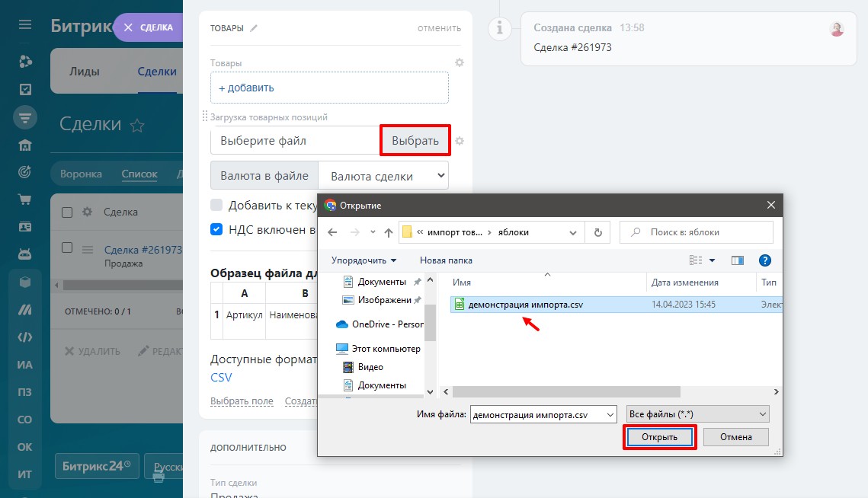Switch to the Список view
The width and height of the screenshot is (868, 498).
(x=139, y=174)
